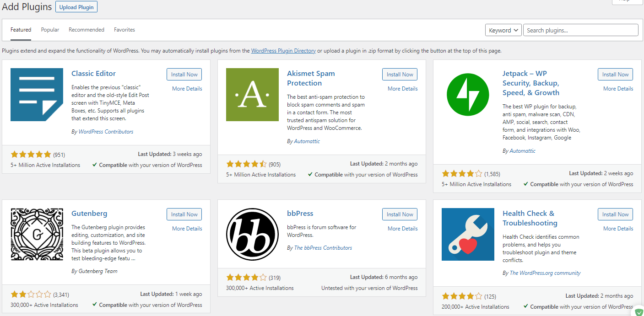Open the Keyword search type dropdown
644x316 pixels.
point(503,30)
